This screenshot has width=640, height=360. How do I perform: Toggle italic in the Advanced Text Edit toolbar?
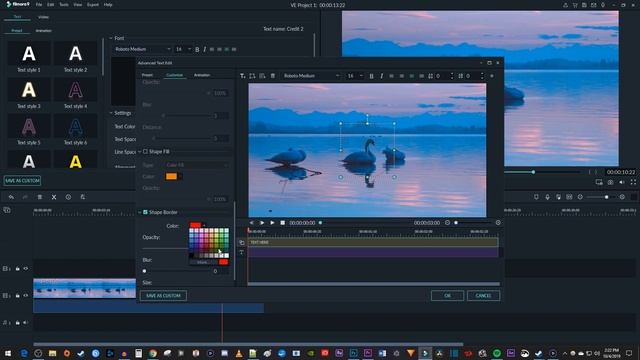382,76
